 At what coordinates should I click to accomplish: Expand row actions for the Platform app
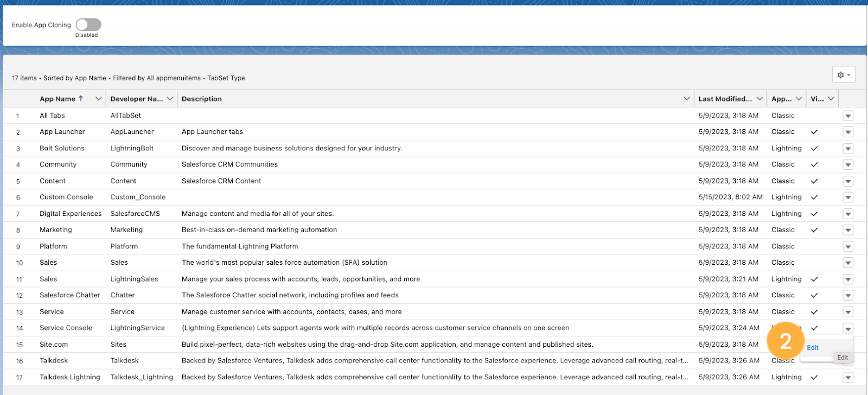pyautogui.click(x=848, y=246)
